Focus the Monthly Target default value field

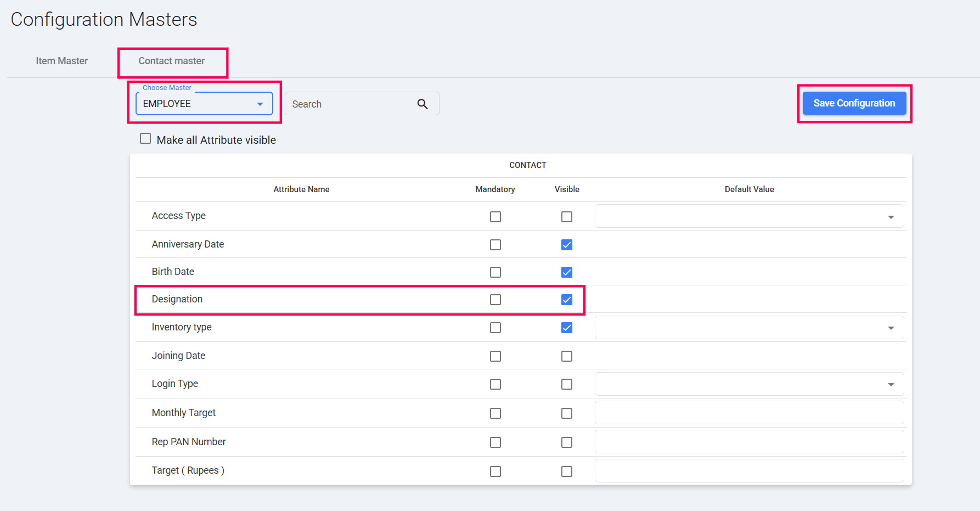(x=749, y=413)
